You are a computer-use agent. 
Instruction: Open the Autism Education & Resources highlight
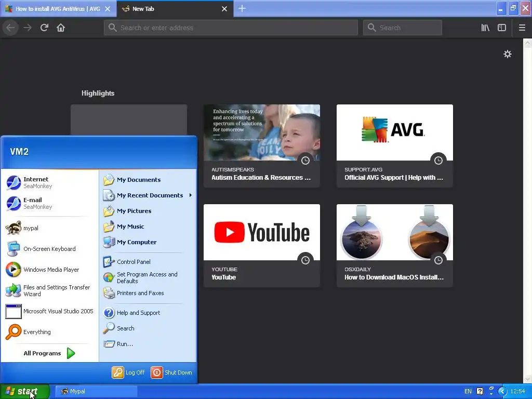click(262, 145)
